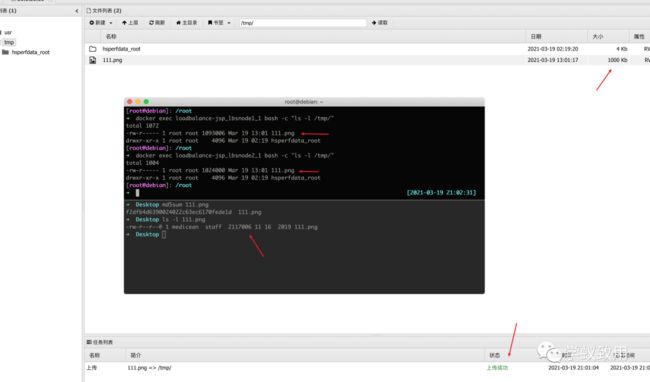Click the 1000 Kb size cell
Image resolution: width=650 pixels, height=382 pixels.
coord(617,60)
